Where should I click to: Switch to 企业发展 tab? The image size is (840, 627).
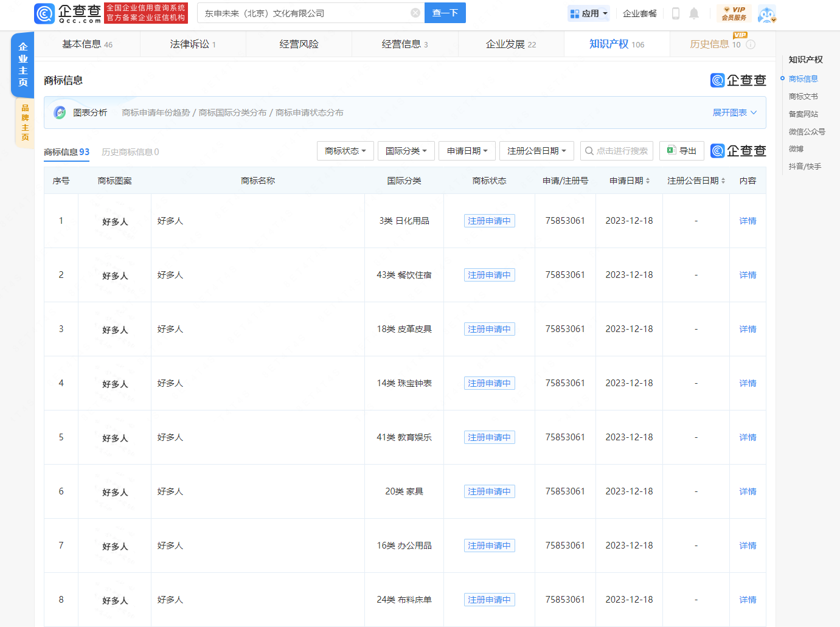[511, 44]
